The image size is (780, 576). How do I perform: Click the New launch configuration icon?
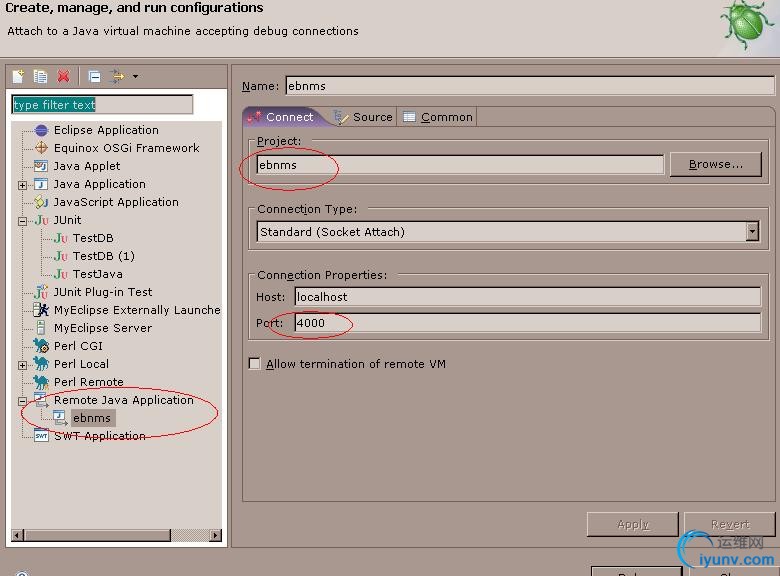click(18, 76)
